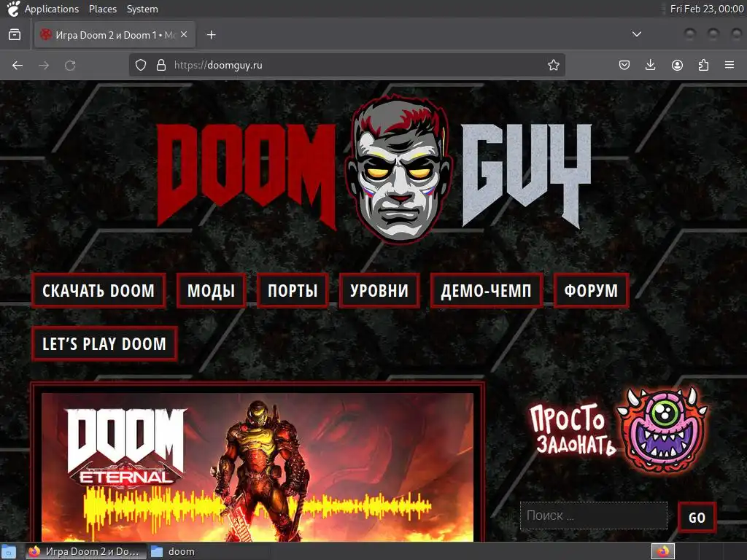Open the Firefox View icon
The image size is (747, 560).
click(15, 35)
